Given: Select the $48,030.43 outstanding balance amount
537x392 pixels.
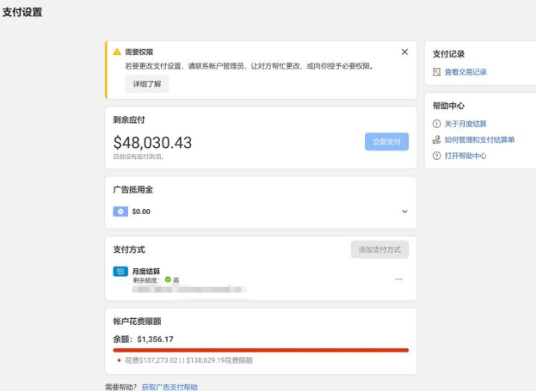Looking at the screenshot, I should tap(152, 143).
